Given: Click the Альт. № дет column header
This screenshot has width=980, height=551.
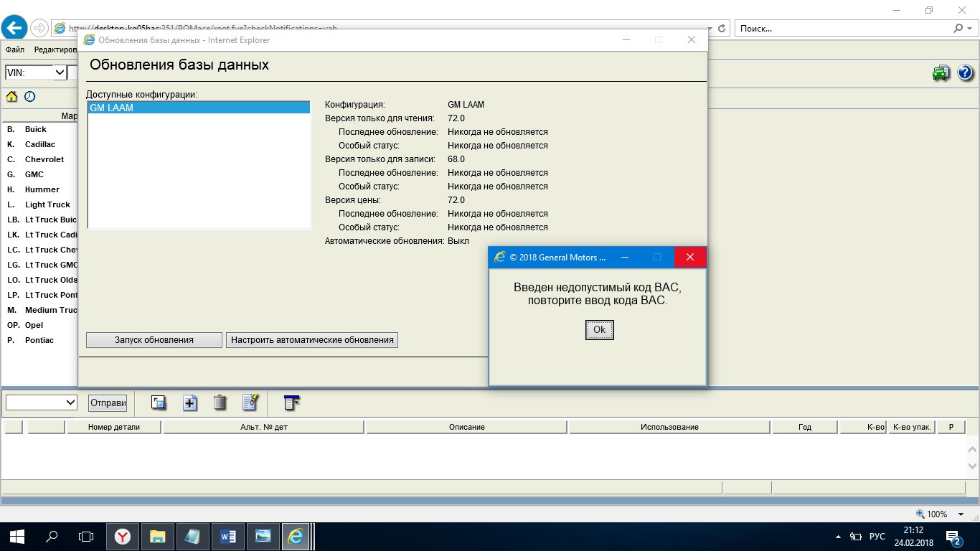Looking at the screenshot, I should 264,427.
